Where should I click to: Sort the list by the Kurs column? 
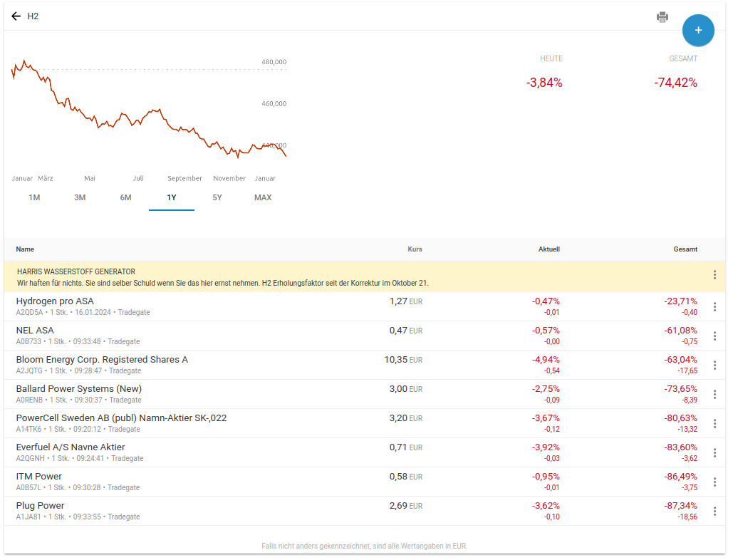pyautogui.click(x=415, y=249)
